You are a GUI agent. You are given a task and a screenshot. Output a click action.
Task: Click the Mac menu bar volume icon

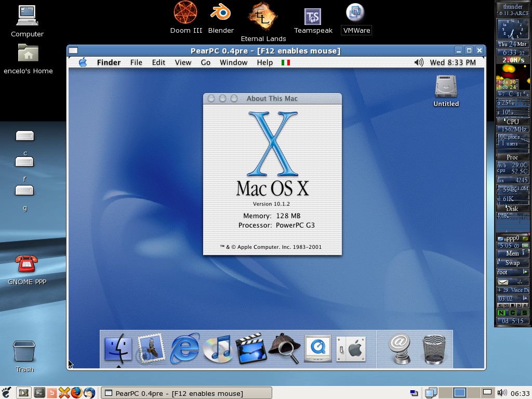click(419, 62)
